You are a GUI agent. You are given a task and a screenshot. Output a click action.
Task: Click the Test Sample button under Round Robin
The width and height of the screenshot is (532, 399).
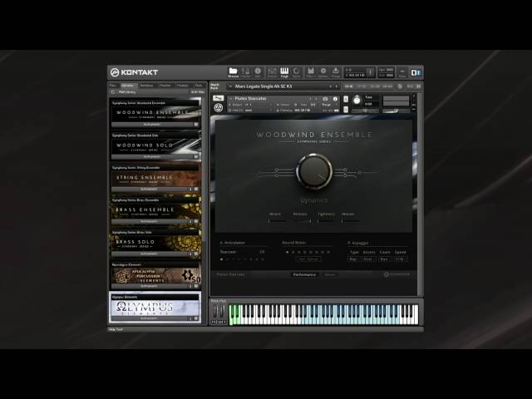click(308, 259)
